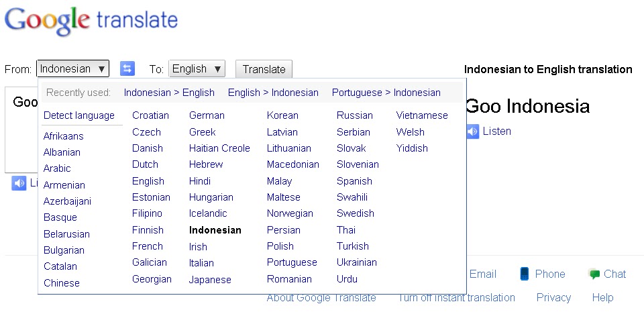The image size is (644, 312).
Task: Click the Phone icon in footer
Action: (525, 274)
